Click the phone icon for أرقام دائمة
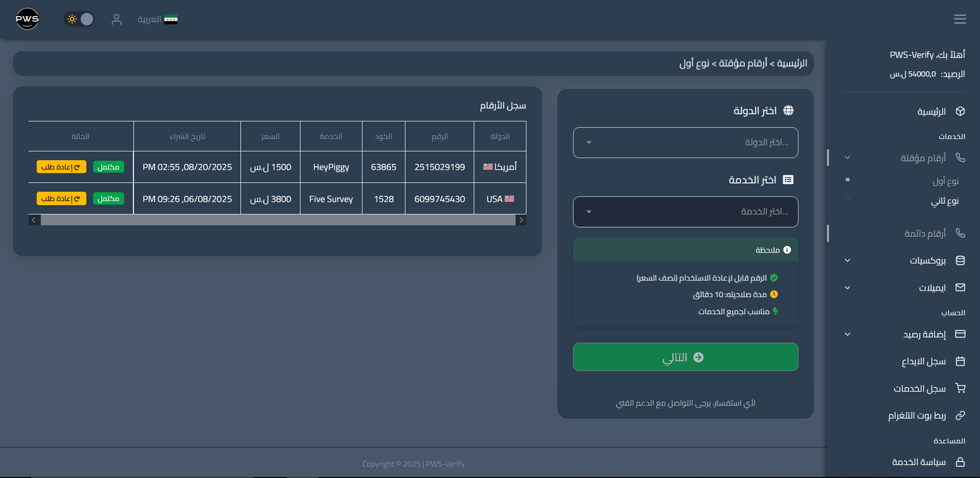This screenshot has width=980, height=478. pyautogui.click(x=960, y=233)
